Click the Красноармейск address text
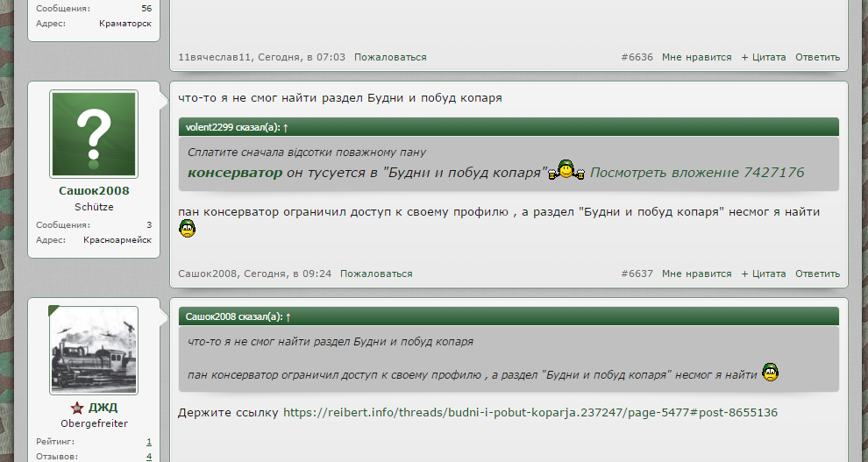 117,240
